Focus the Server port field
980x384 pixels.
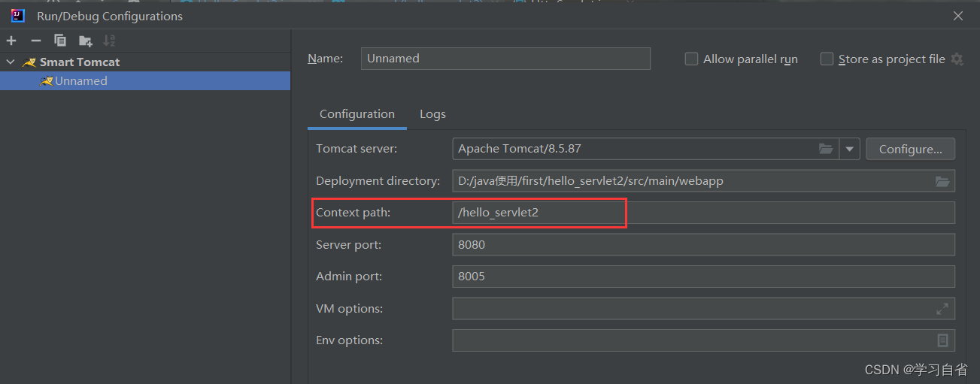point(703,244)
